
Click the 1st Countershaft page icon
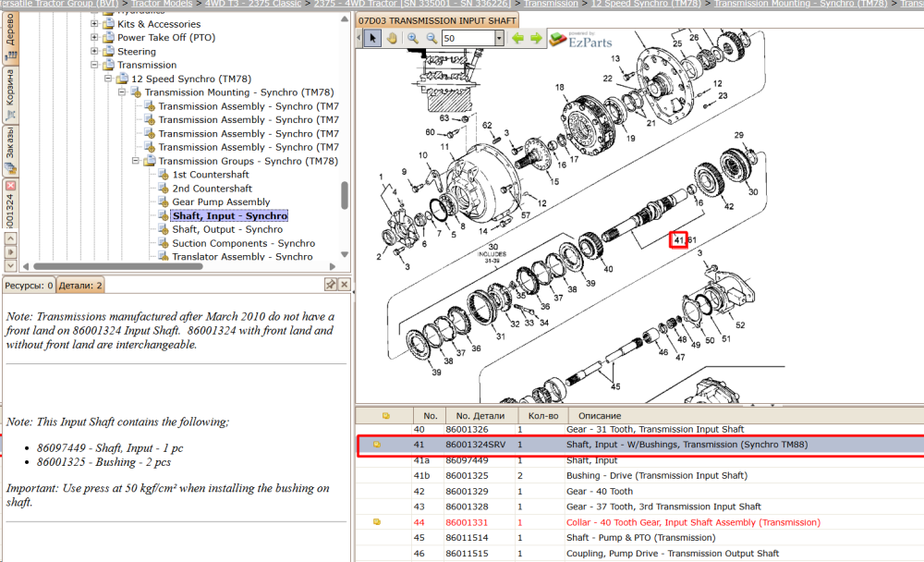coord(164,175)
